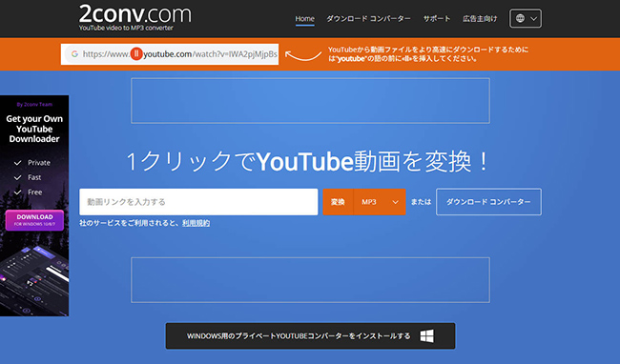Click the Fast checkmark in sidebar ad
The image size is (620, 364).
tap(17, 177)
